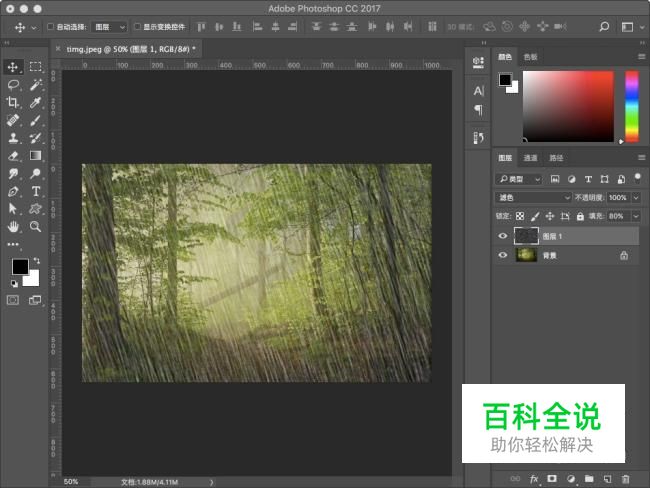The image size is (650, 488).
Task: Expand the 不透明度 opacity dropdown arrow
Action: pyautogui.click(x=636, y=198)
